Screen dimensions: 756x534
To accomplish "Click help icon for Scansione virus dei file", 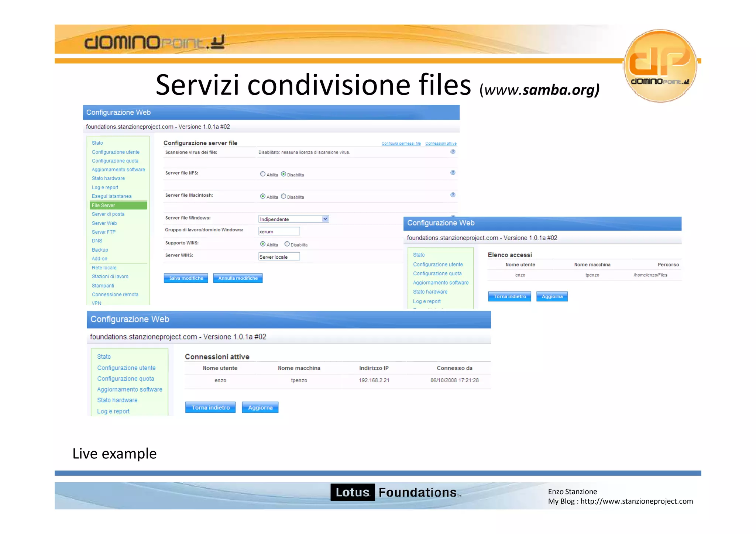I will [453, 152].
